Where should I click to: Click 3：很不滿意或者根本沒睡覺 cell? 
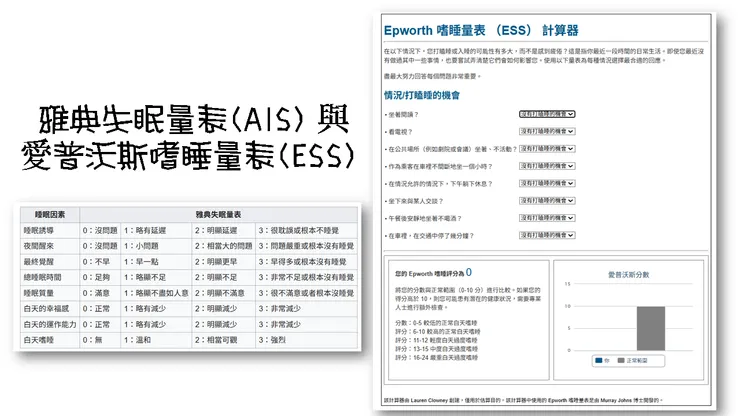coord(306,293)
